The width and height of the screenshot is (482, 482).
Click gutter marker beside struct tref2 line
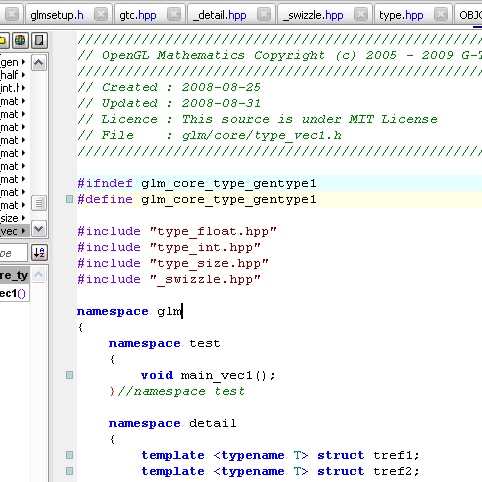[x=69, y=471]
